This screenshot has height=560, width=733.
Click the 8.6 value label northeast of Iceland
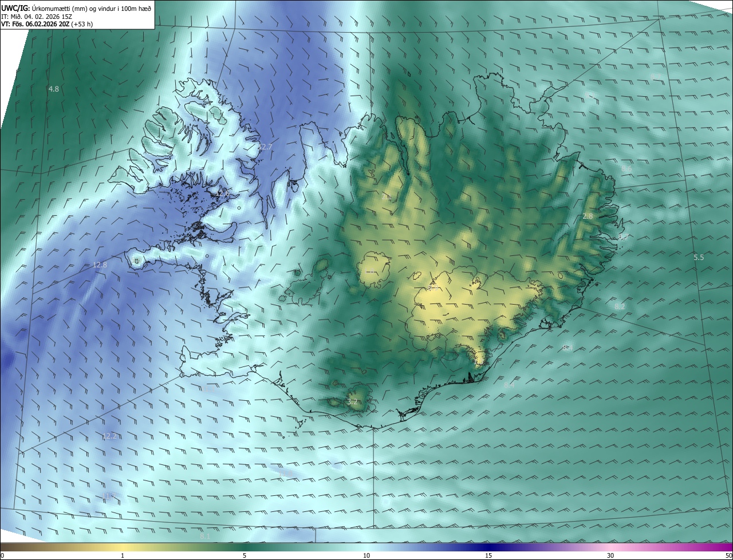coord(626,169)
